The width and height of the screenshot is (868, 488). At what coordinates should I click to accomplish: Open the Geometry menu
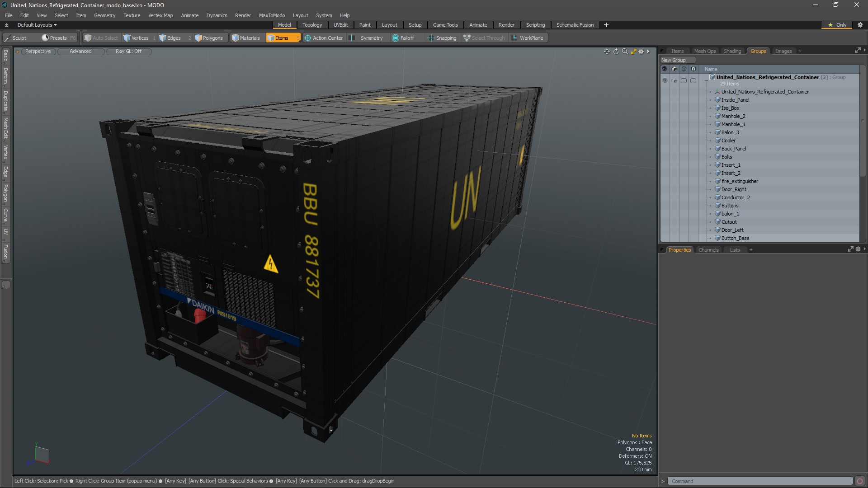(x=104, y=15)
